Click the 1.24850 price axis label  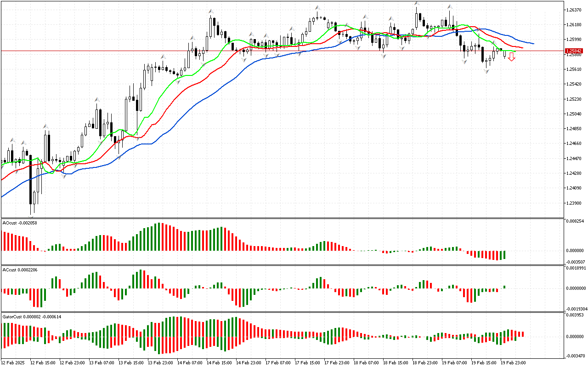574,129
